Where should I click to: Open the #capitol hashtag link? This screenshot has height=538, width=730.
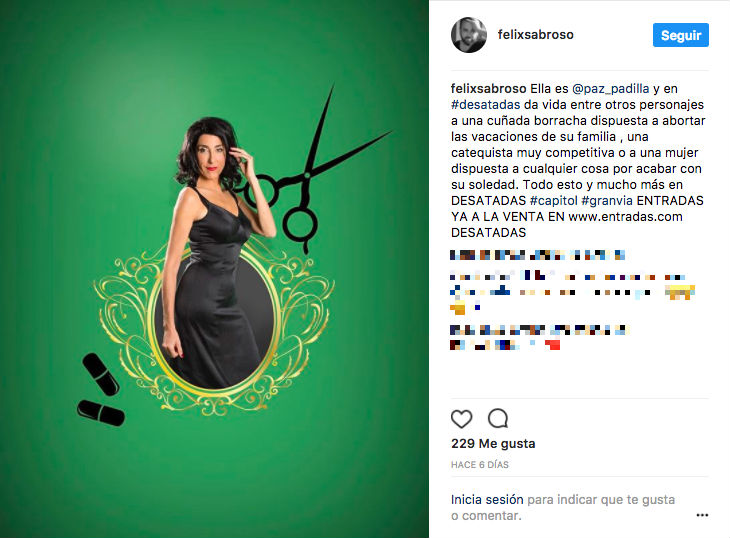pyautogui.click(x=554, y=201)
